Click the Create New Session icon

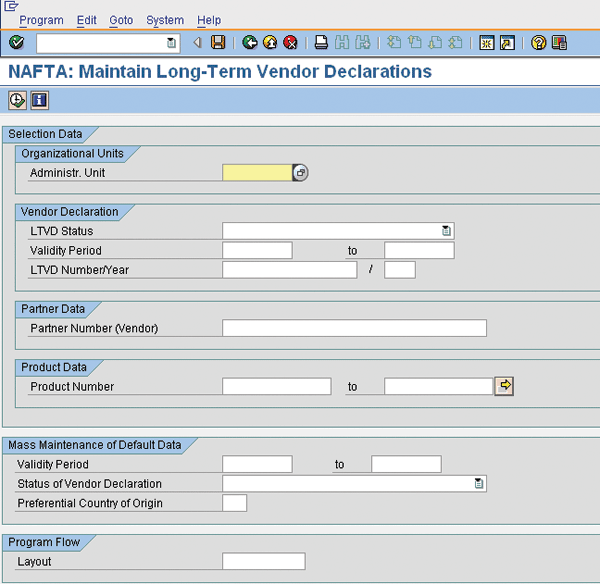point(487,42)
